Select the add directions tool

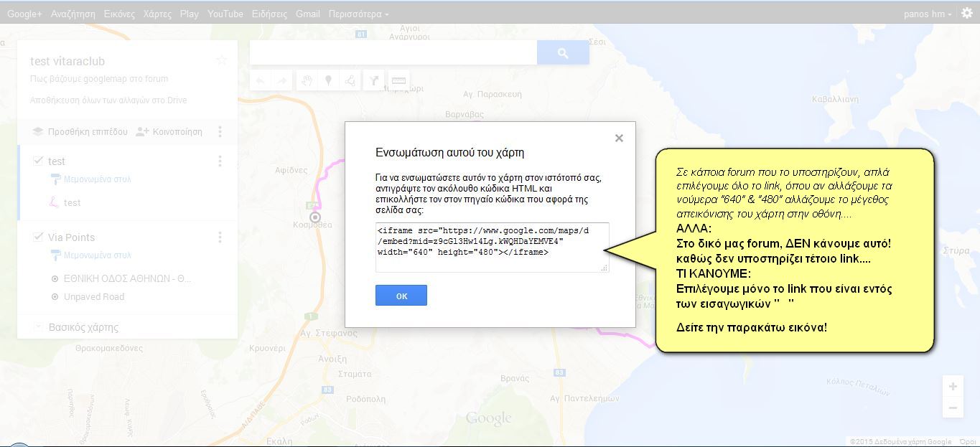(x=374, y=80)
